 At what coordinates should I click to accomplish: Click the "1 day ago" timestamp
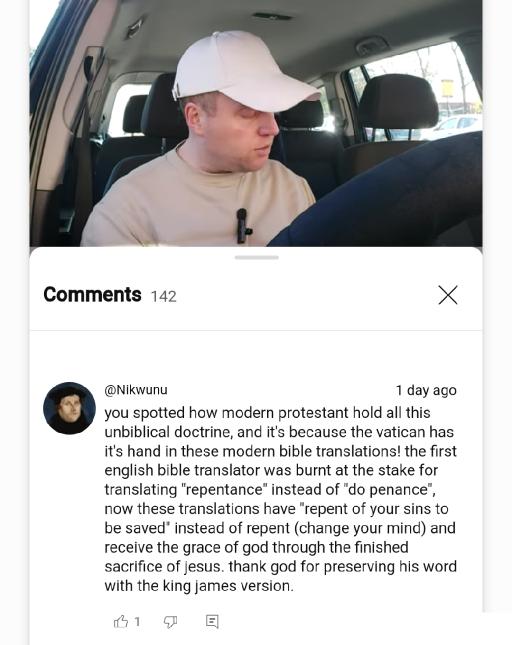pos(426,390)
